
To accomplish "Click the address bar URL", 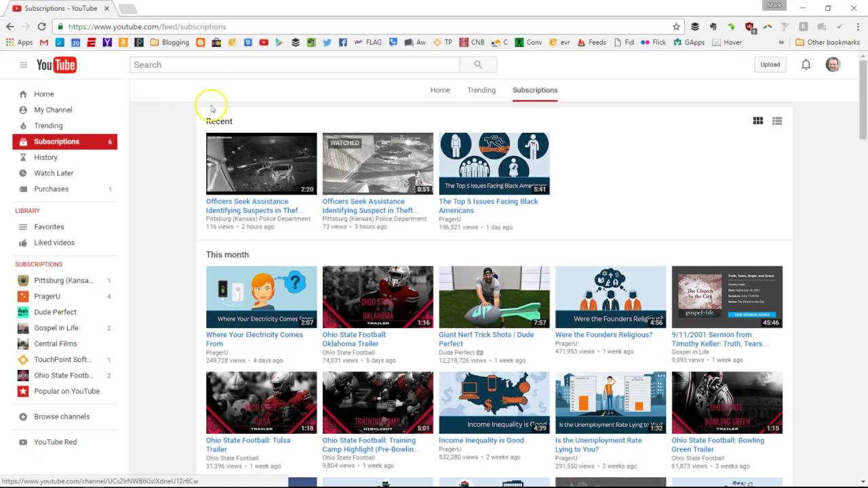I will [147, 26].
